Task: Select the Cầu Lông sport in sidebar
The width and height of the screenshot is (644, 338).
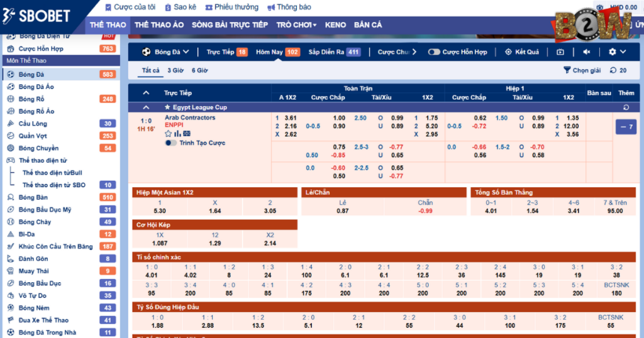Action: click(x=33, y=124)
